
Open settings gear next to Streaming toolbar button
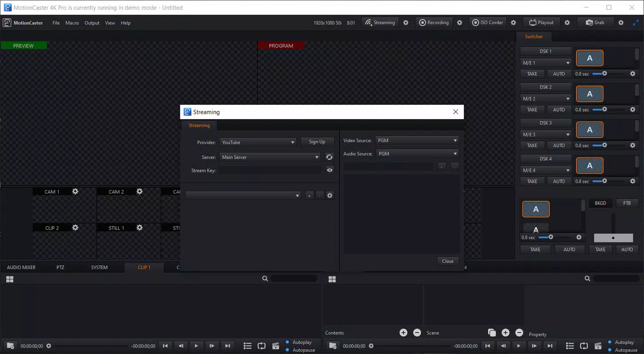click(406, 23)
